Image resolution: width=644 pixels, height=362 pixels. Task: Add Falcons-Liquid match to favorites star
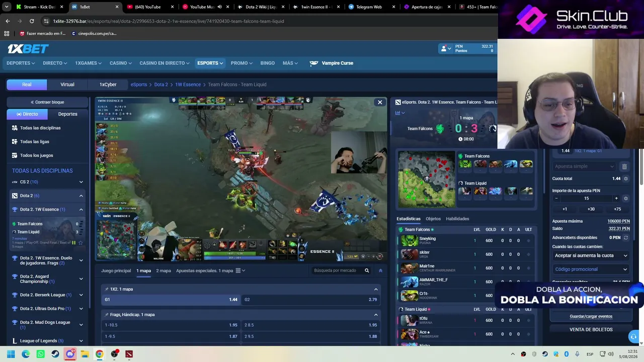click(x=80, y=243)
